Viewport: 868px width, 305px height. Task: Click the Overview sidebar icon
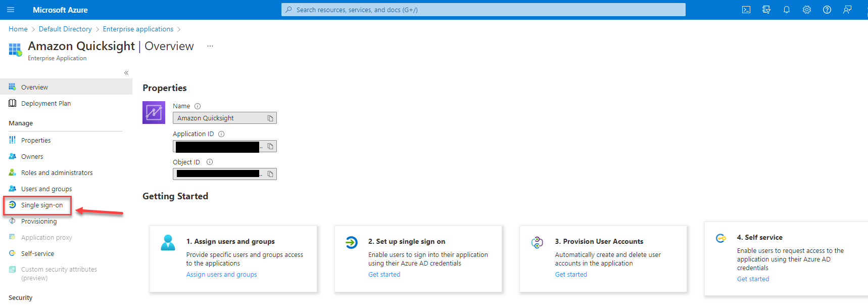point(12,87)
